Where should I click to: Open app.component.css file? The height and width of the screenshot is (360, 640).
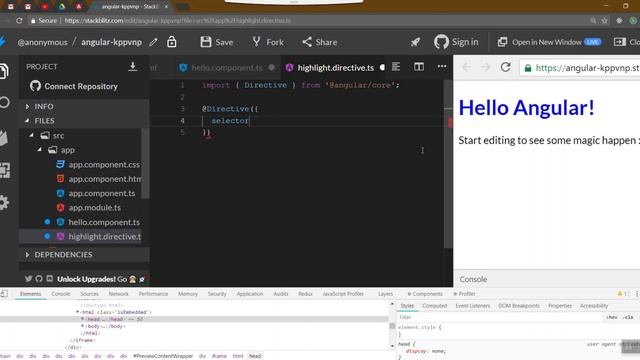pos(98,164)
